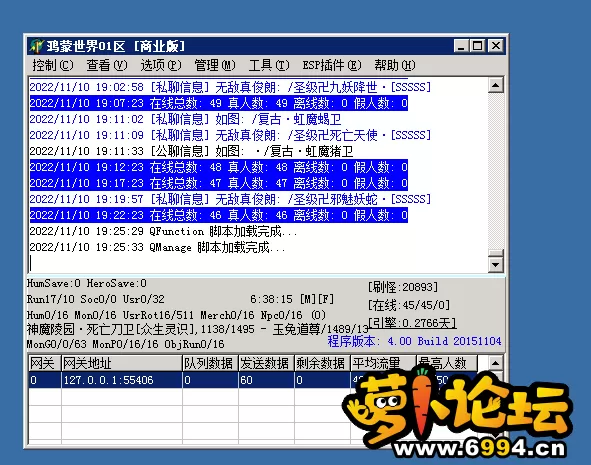Open the 查看(V) menu
Image resolution: width=591 pixels, height=465 pixels.
[x=107, y=65]
